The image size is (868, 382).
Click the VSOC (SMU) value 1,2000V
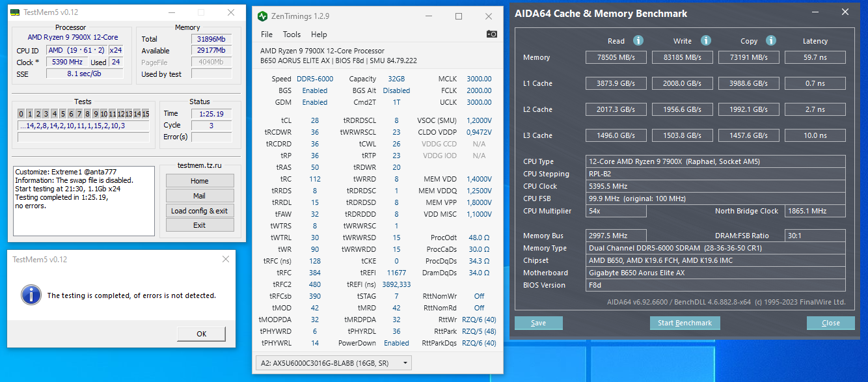coord(479,120)
